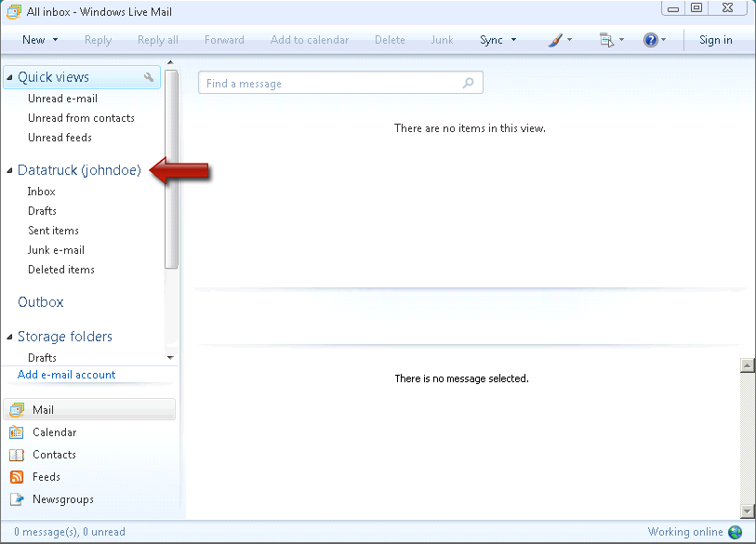Click the Mail envelope icon
The width and height of the screenshot is (756, 544).
pos(17,410)
